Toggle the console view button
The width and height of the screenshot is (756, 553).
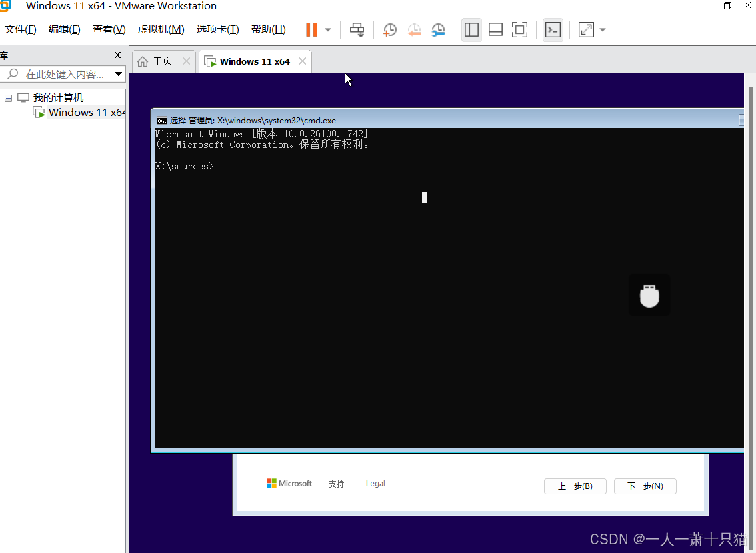[553, 30]
